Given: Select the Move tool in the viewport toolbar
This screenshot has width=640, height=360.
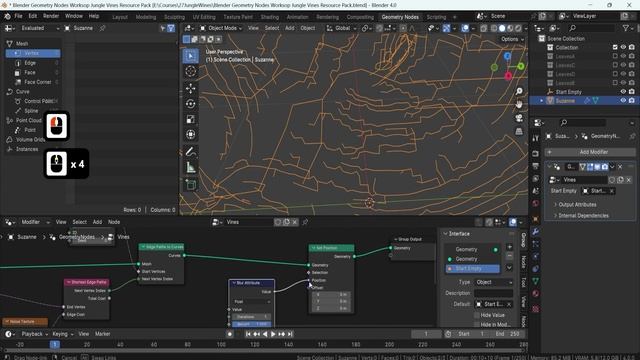Looking at the screenshot, I should (x=190, y=88).
